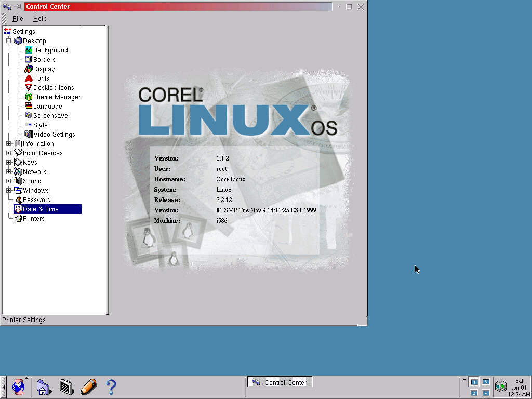Open the text editor pencil icon
The image size is (532, 399).
pyautogui.click(x=88, y=387)
